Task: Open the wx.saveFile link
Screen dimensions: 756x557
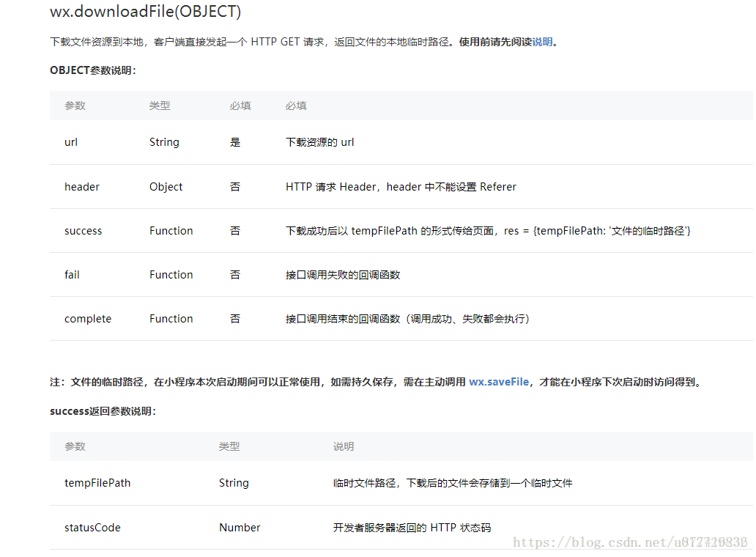Action: click(x=499, y=382)
